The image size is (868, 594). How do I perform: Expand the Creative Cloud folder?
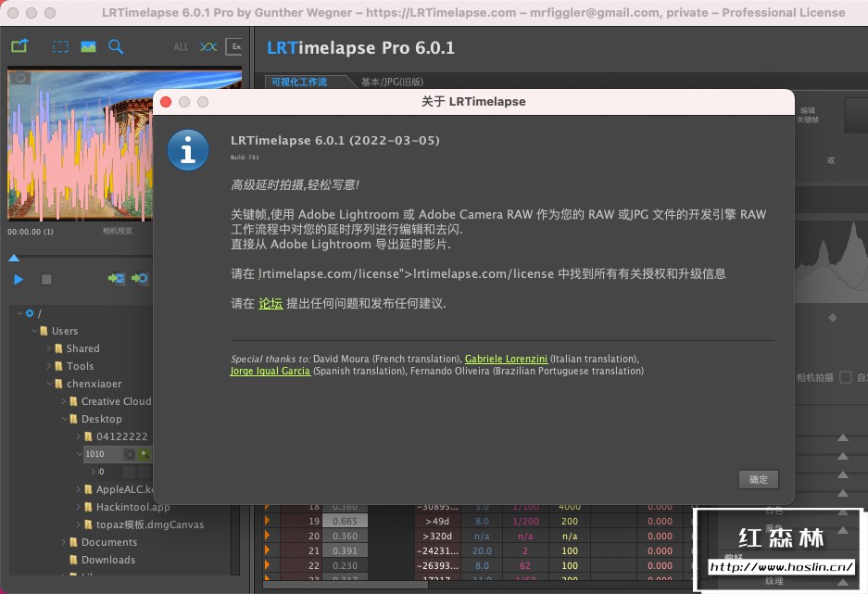click(63, 401)
